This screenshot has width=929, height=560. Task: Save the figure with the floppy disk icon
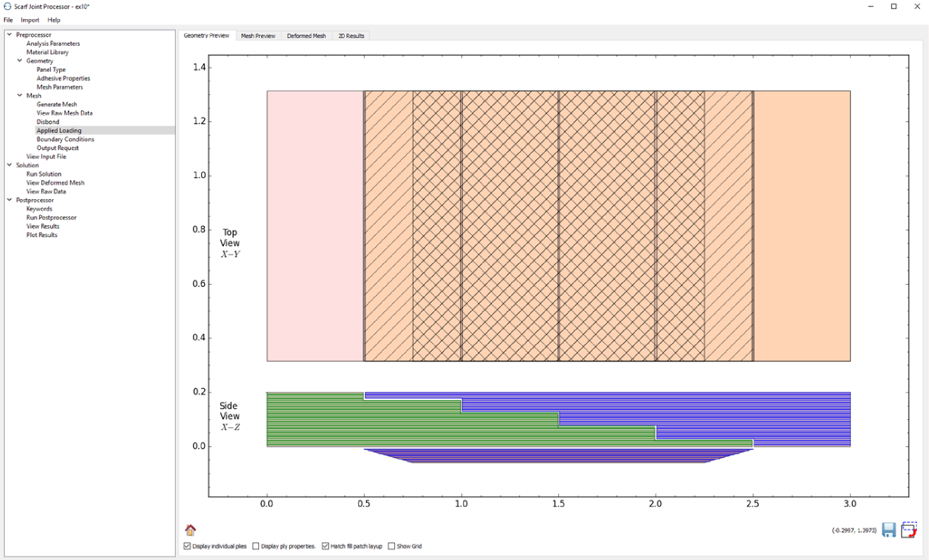pyautogui.click(x=889, y=530)
